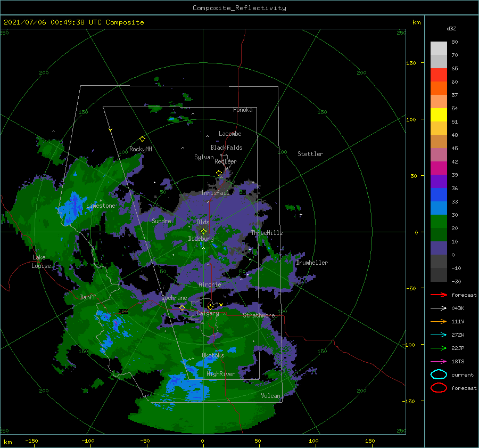Click the cyan 'current' ellipse icon
Screen dimensions: 479x448
(x=439, y=374)
